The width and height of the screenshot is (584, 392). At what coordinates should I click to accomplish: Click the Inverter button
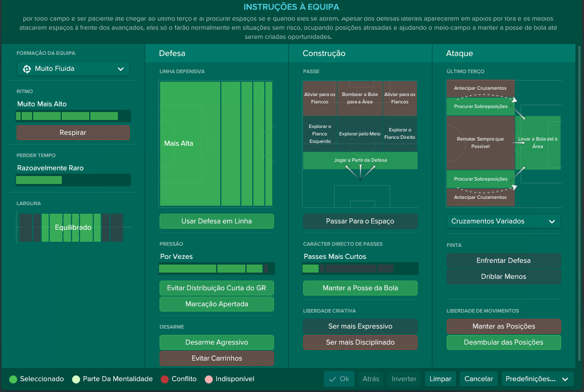[x=404, y=379]
